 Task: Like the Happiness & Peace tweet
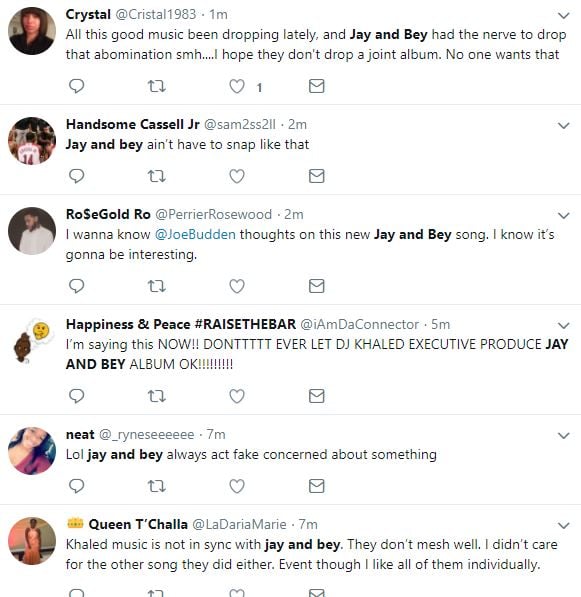(x=237, y=396)
